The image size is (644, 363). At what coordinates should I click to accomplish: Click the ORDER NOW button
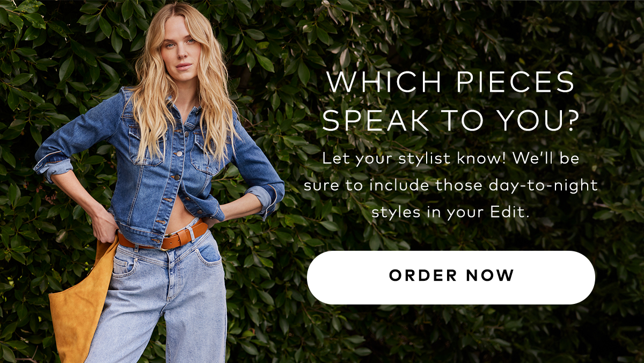[451, 277]
